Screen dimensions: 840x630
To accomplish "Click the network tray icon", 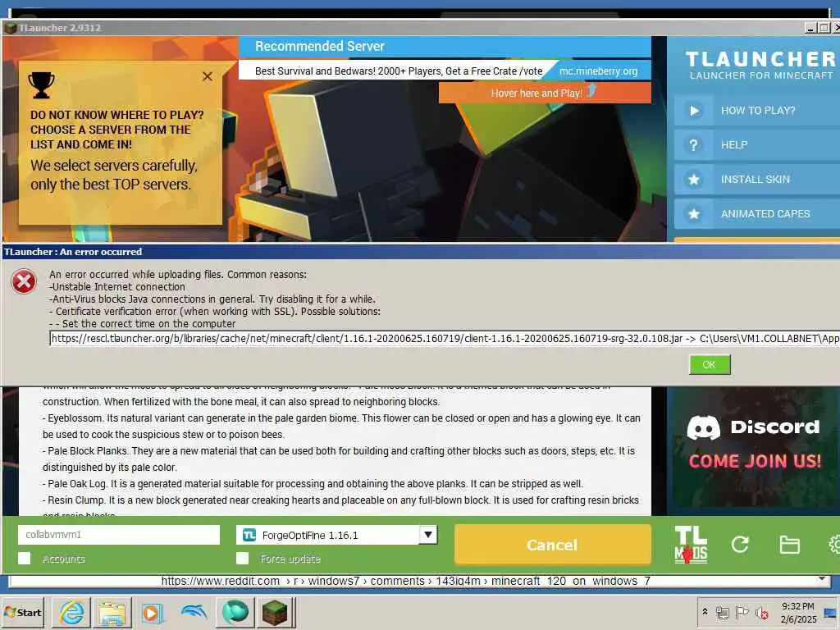I will pos(724,612).
